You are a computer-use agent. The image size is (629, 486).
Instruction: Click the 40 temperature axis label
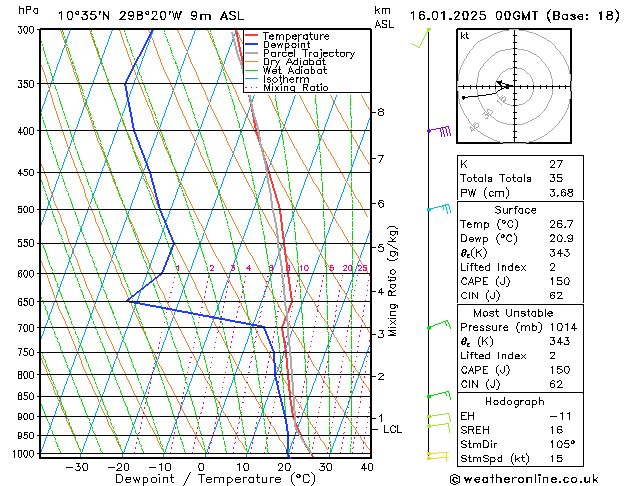pyautogui.click(x=367, y=467)
